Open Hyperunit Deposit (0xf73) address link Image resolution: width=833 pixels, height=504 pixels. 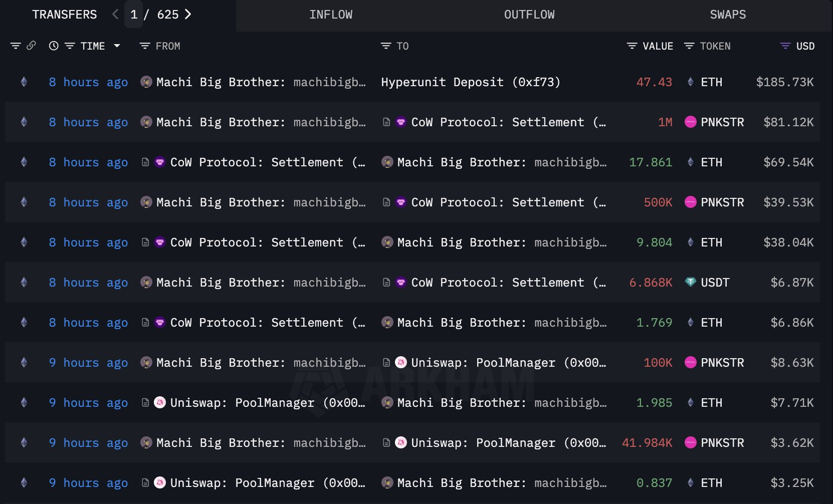coord(470,82)
